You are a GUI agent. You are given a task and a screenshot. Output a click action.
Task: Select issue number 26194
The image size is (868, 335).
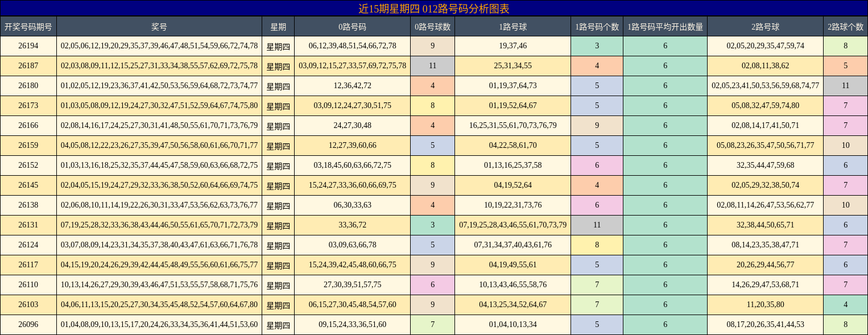coord(28,46)
